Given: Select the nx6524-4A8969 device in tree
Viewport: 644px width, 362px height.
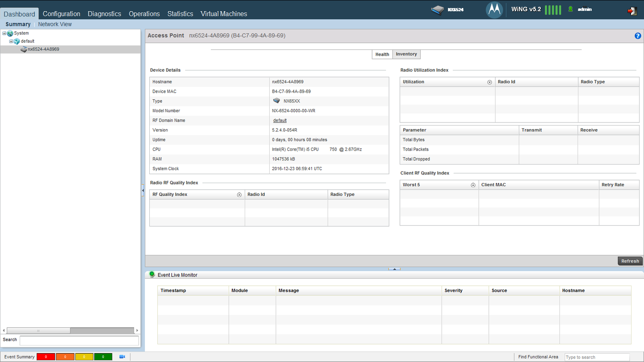Looking at the screenshot, I should [x=43, y=49].
